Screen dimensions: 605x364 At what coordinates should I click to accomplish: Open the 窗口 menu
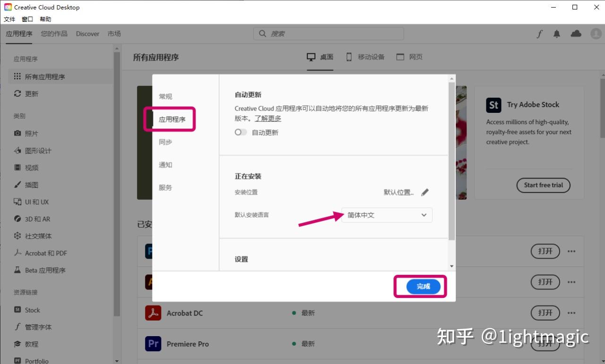point(27,19)
